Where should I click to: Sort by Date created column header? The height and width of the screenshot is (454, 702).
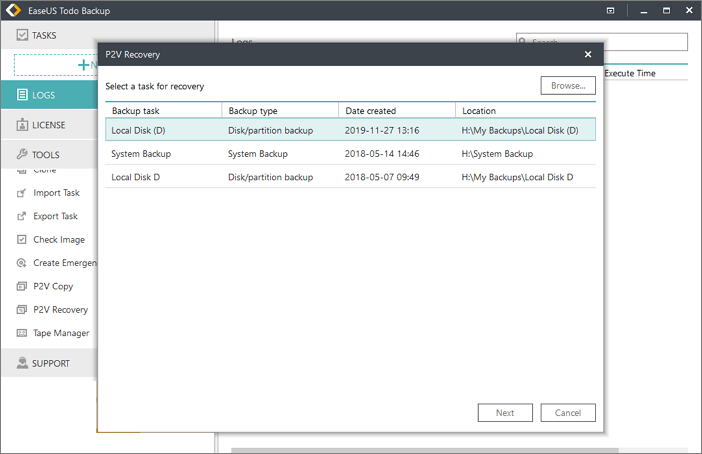point(397,110)
